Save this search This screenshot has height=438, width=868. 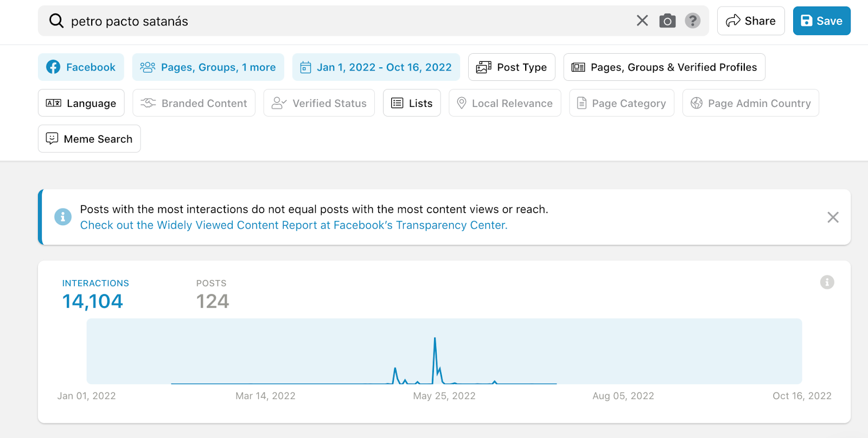[x=821, y=21]
